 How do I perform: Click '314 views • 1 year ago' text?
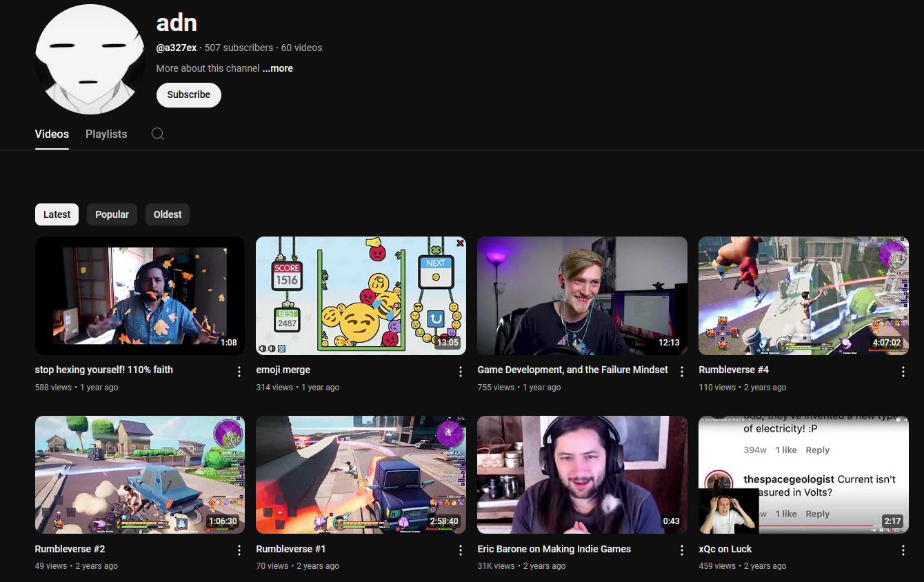pos(298,388)
